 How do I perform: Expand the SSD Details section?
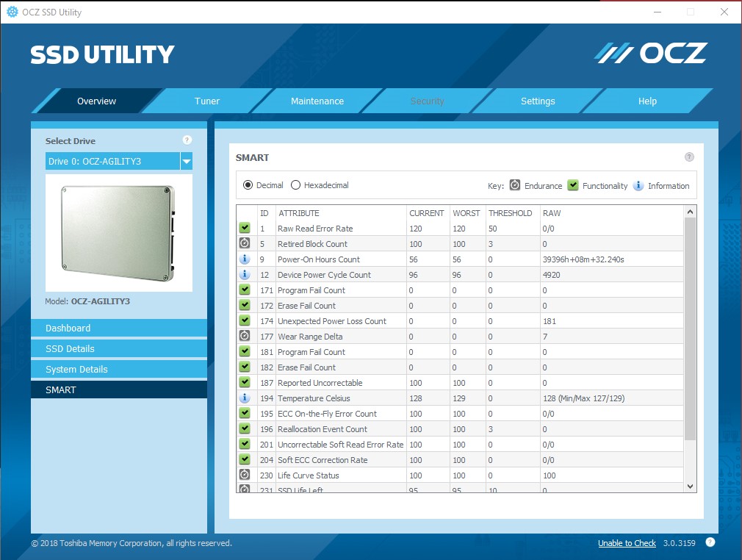pos(118,348)
